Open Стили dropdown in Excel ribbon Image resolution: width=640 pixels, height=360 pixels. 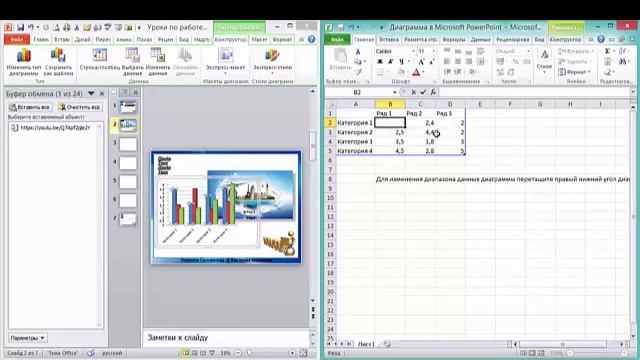click(544, 61)
